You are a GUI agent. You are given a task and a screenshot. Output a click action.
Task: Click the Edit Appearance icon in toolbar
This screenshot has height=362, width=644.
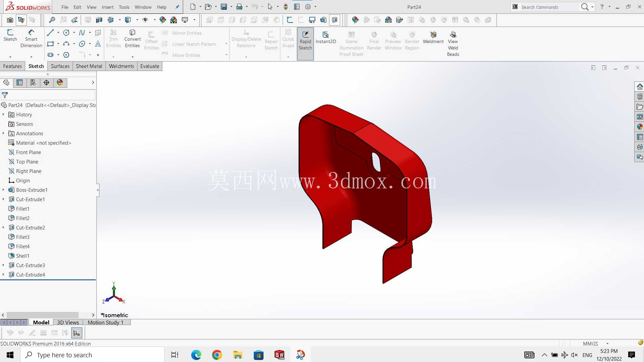pyautogui.click(x=163, y=20)
